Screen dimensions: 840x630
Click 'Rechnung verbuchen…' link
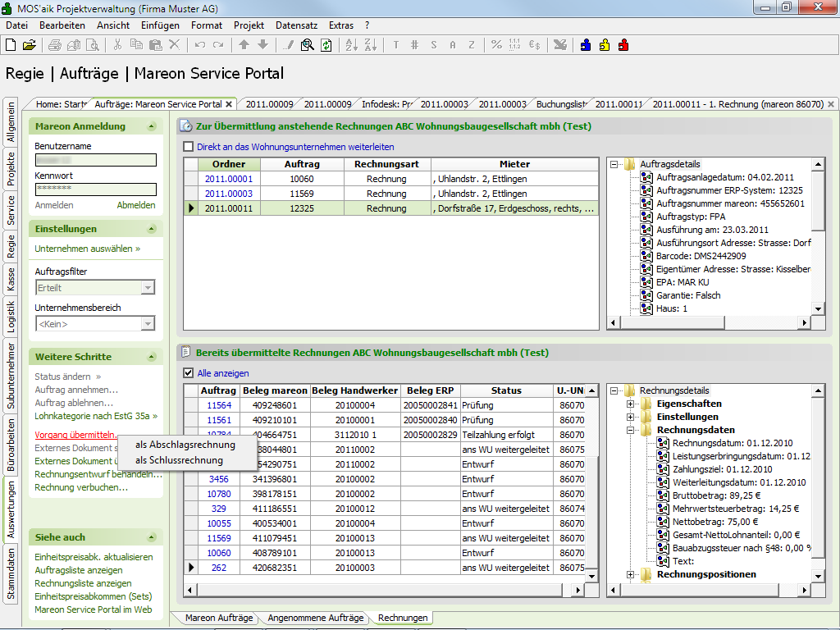[81, 487]
